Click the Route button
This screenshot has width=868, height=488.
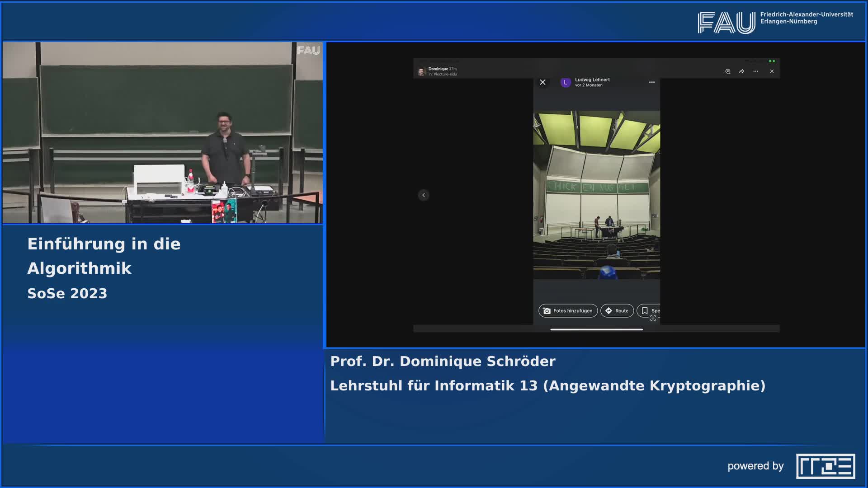point(617,311)
